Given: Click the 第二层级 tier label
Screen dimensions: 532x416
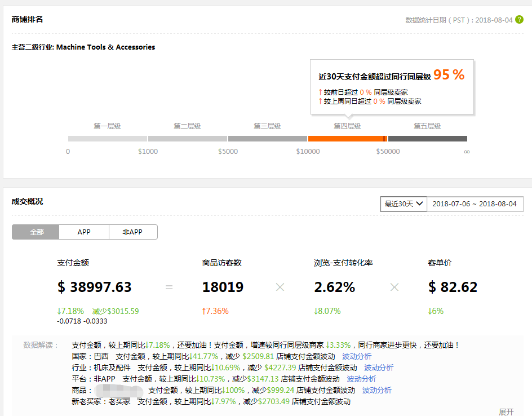Looking at the screenshot, I should click(x=187, y=126).
